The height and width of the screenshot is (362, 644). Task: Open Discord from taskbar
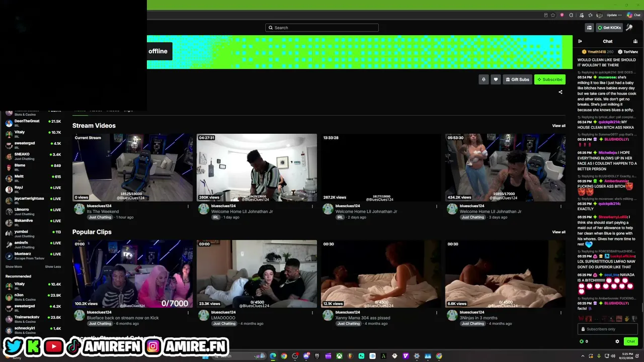click(306, 356)
